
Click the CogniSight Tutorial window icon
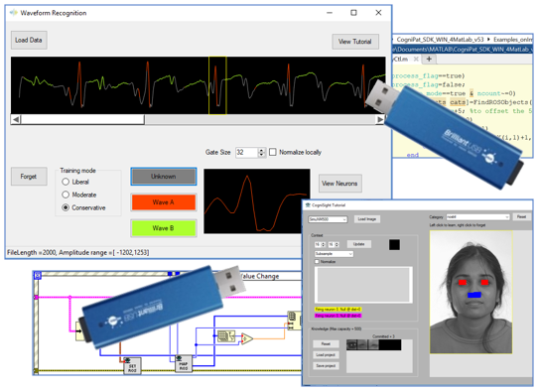click(308, 205)
